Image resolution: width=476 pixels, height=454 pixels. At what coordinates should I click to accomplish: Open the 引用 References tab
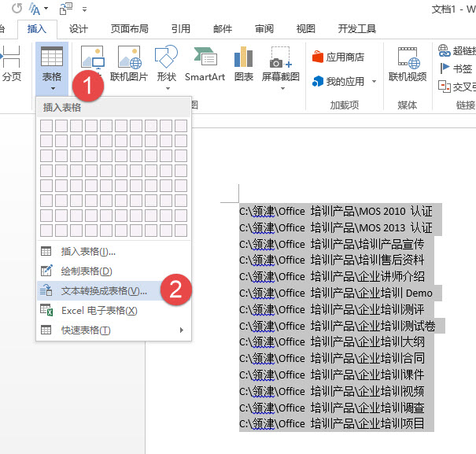coord(181,29)
